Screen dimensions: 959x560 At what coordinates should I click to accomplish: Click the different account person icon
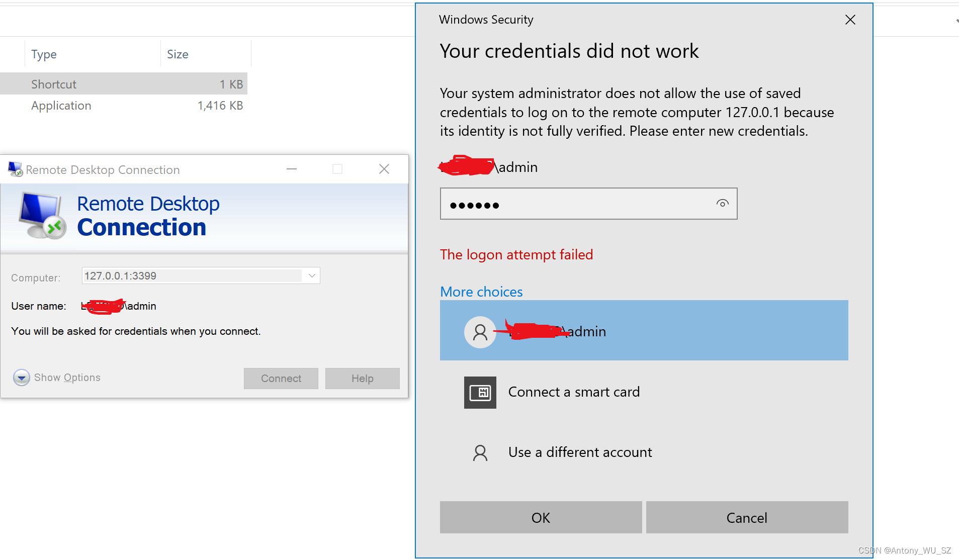coord(480,453)
